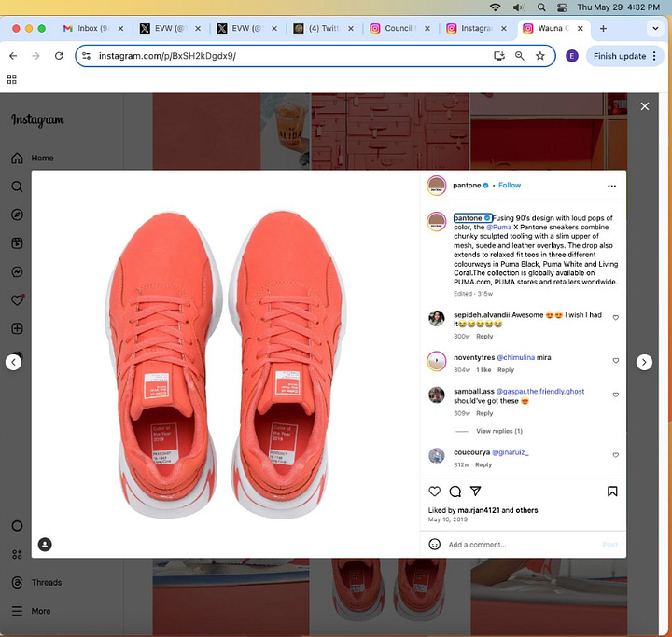Reply to sepideh.alvandii's comment
672x637 pixels.
(x=484, y=337)
